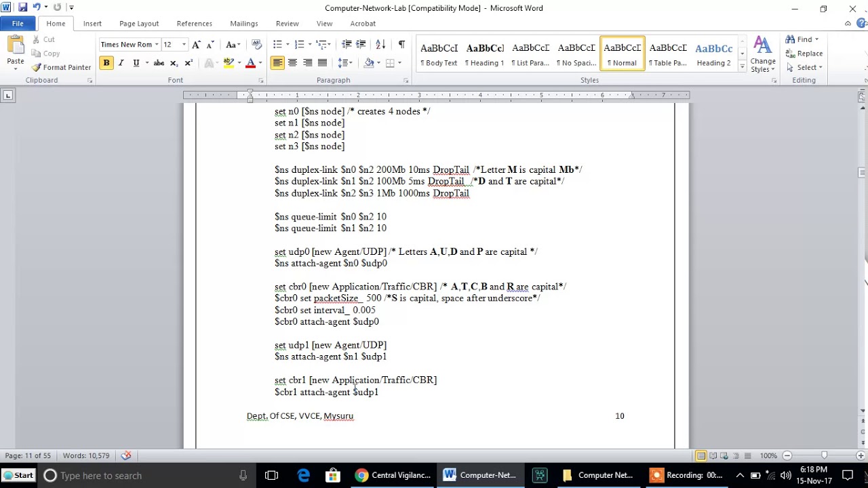Open the Word Help icon
Image resolution: width=868 pixels, height=488 pixels.
click(860, 23)
